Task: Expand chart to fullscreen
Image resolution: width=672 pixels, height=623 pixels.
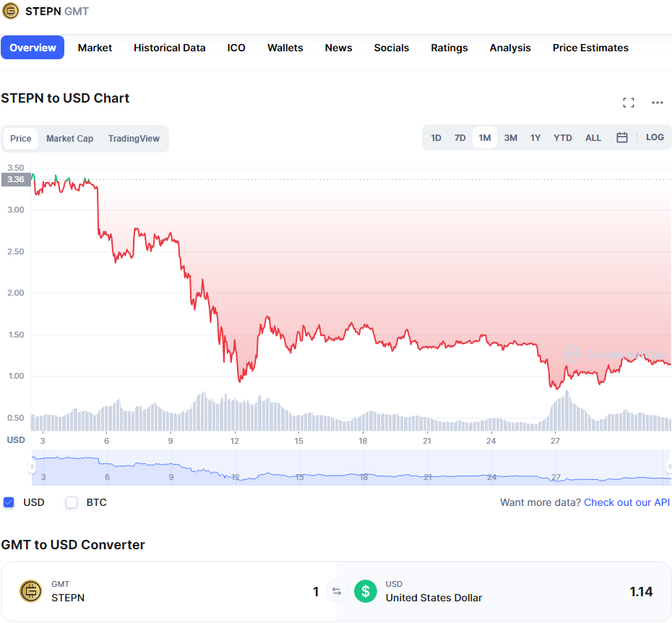Action: [629, 103]
